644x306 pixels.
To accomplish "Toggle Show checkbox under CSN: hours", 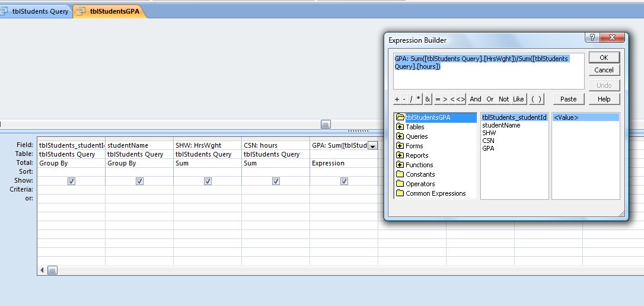I will tap(276, 181).
